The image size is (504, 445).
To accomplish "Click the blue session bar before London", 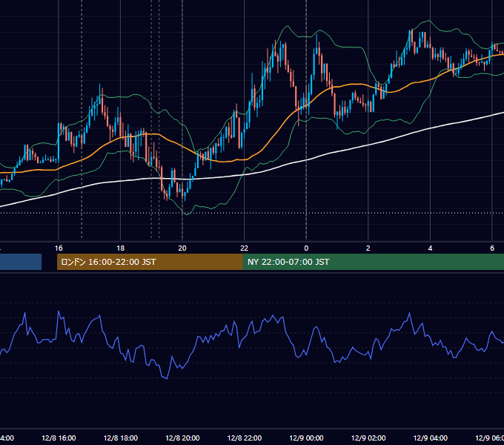I will pos(21,262).
